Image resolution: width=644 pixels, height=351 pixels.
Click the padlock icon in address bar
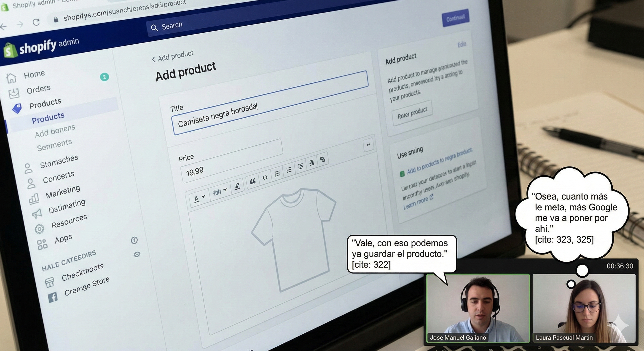point(56,19)
